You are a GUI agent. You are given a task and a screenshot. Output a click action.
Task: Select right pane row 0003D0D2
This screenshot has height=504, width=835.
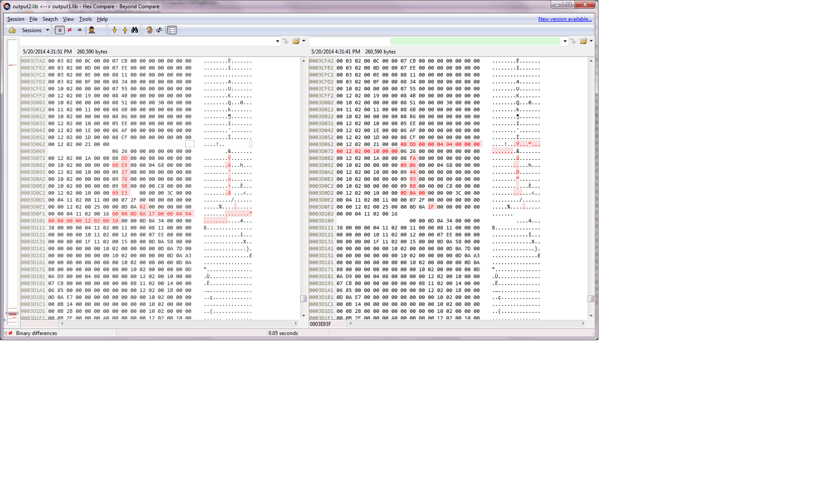(x=425, y=193)
